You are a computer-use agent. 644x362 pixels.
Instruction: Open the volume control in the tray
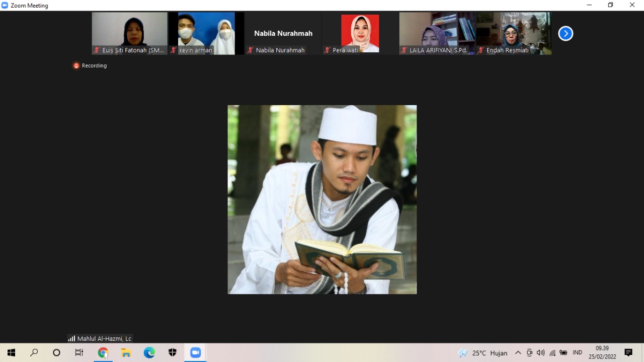541,353
